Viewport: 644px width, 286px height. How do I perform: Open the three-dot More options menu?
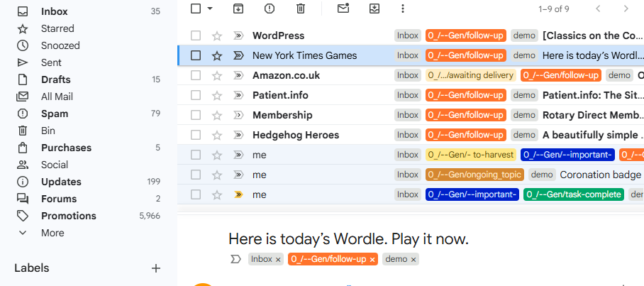pyautogui.click(x=403, y=9)
